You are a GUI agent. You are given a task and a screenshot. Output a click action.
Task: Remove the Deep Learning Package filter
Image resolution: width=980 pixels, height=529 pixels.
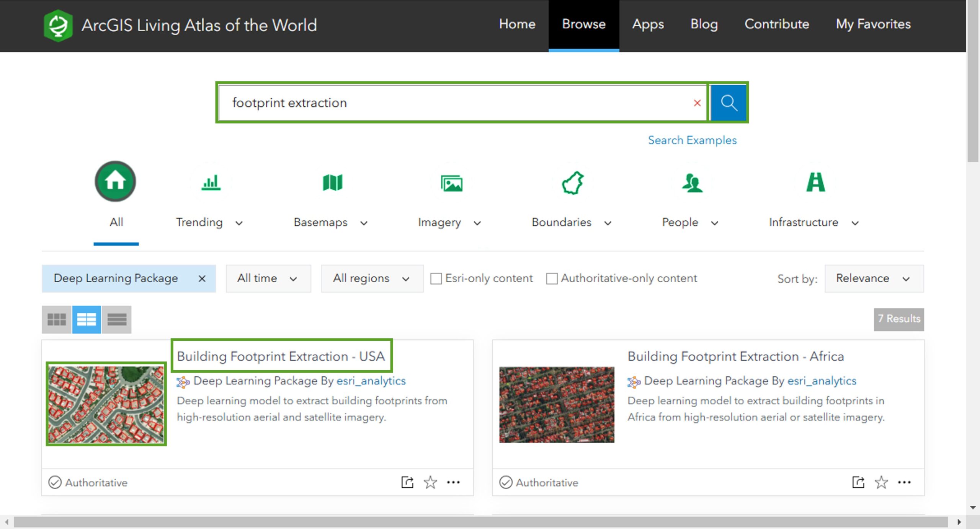[202, 278]
